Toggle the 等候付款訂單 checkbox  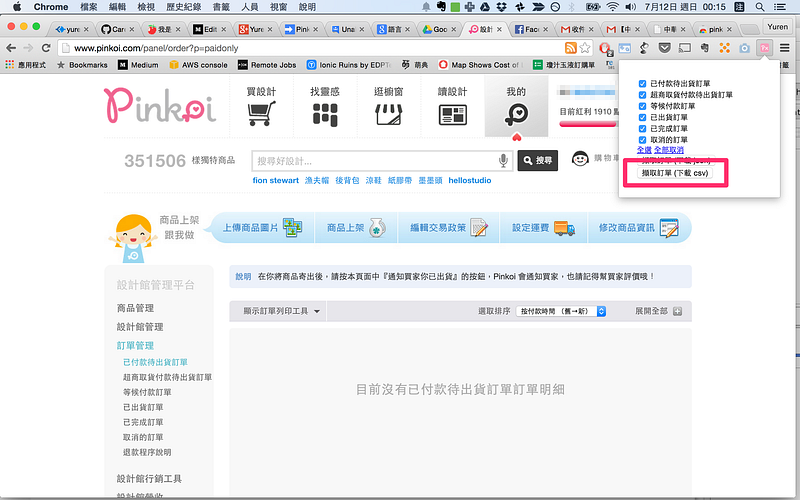click(644, 105)
